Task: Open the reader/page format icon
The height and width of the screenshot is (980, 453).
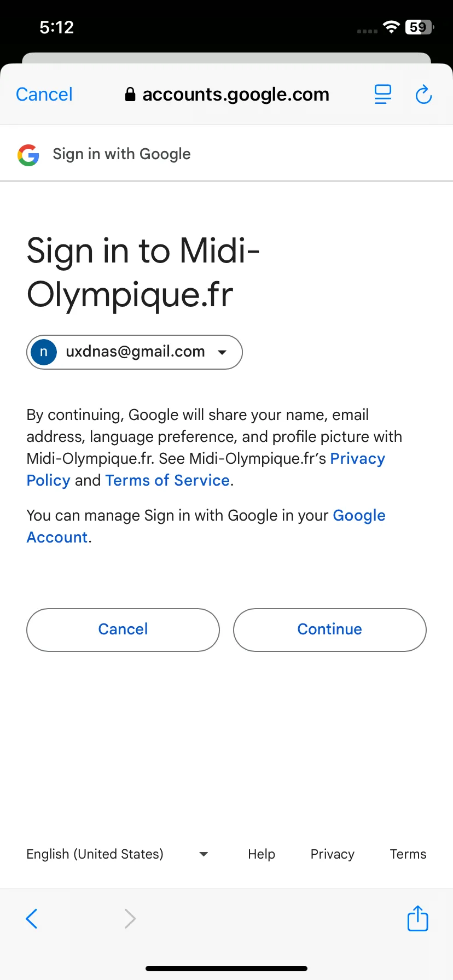Action: (383, 94)
